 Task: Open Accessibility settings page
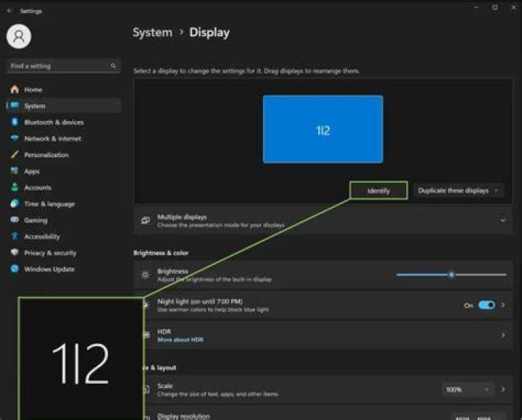click(x=63, y=237)
